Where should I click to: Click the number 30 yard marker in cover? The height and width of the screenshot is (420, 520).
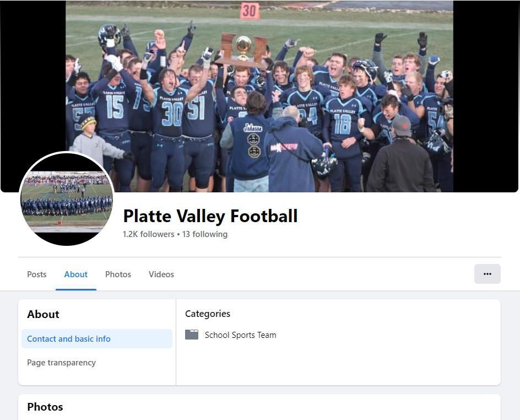(x=250, y=10)
